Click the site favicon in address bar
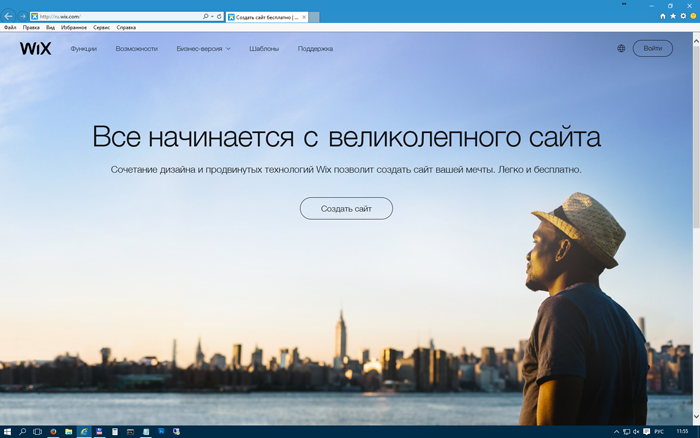Image resolution: width=700 pixels, height=438 pixels. 34,17
